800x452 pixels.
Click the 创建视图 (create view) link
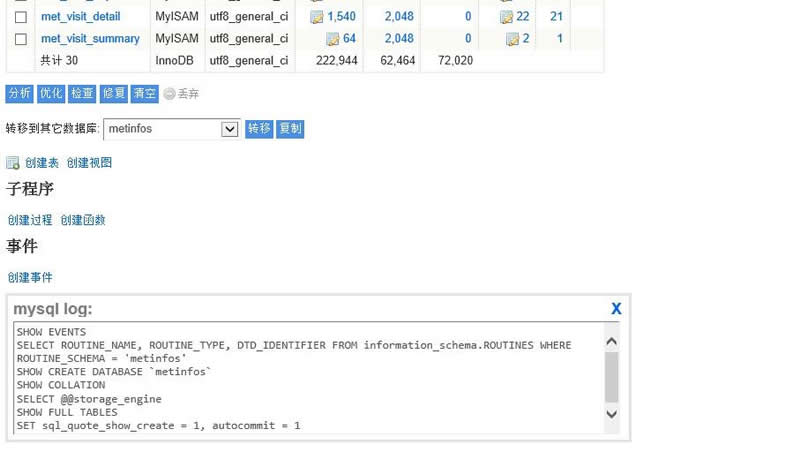(x=89, y=163)
